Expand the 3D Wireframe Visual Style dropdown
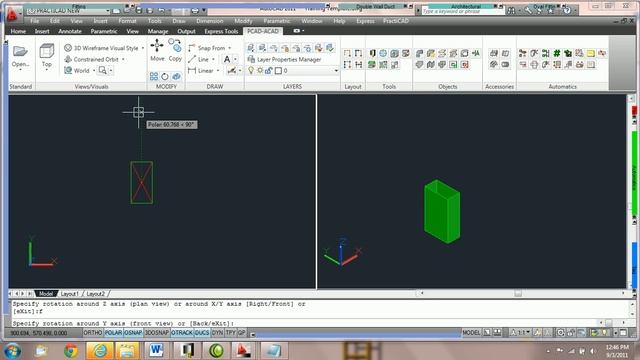The image size is (640, 360). pyautogui.click(x=143, y=48)
